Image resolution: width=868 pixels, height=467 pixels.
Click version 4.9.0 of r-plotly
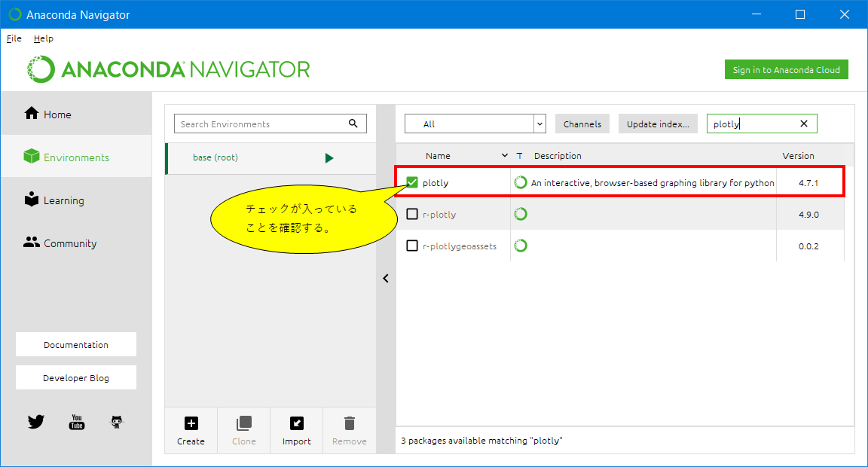(x=808, y=215)
